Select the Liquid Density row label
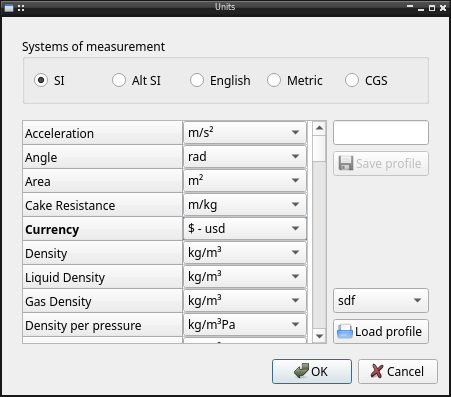This screenshot has width=451, height=397. (102, 277)
